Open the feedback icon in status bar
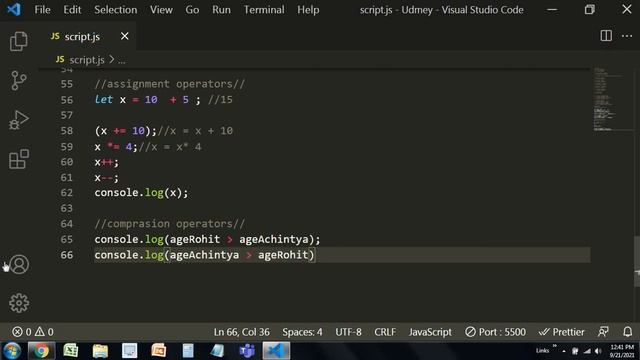Viewport: 640px width, 360px height. 603,332
